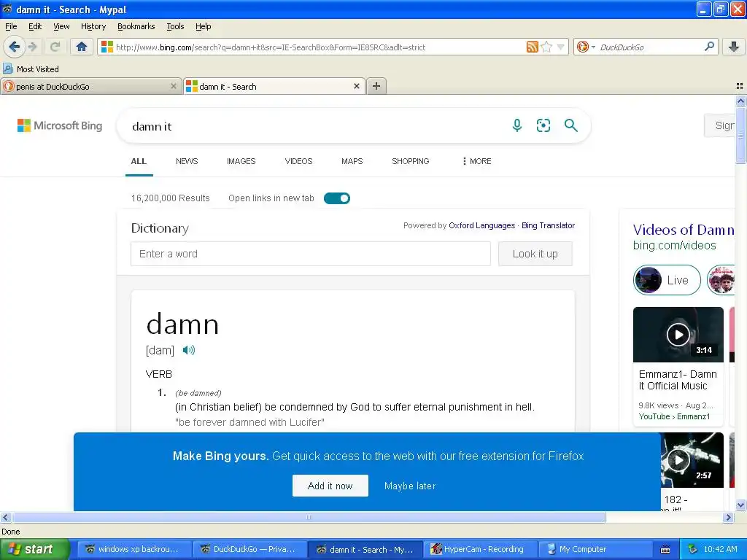The height and width of the screenshot is (560, 747).
Task: Open the Help menu
Action: point(203,26)
